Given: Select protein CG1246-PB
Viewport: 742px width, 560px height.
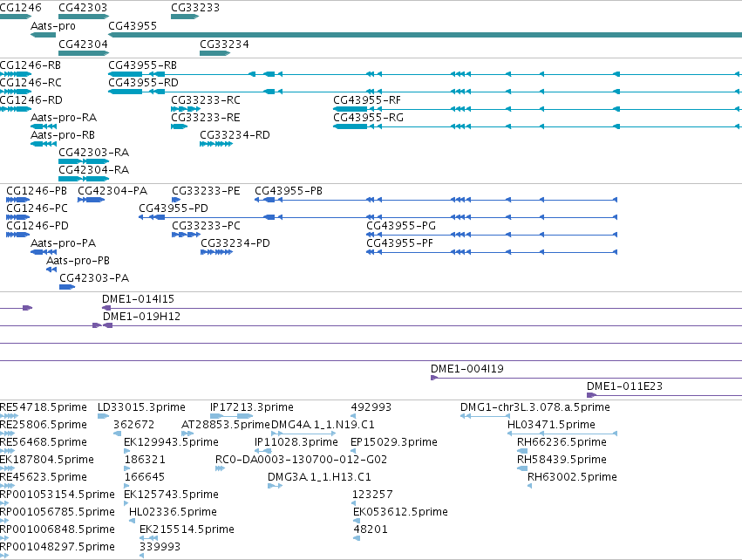Looking at the screenshot, I should [37, 191].
